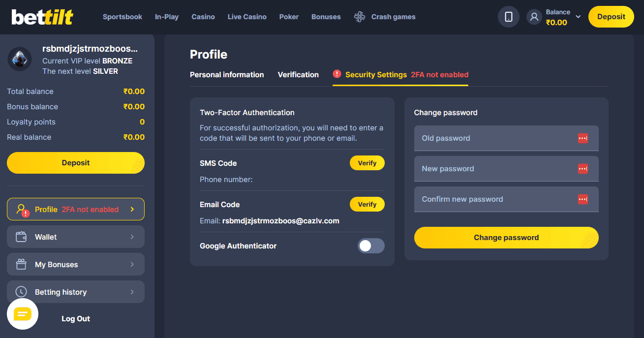Click the email address rsbmdjzjstrmozboos@cazlv.com

tap(281, 221)
